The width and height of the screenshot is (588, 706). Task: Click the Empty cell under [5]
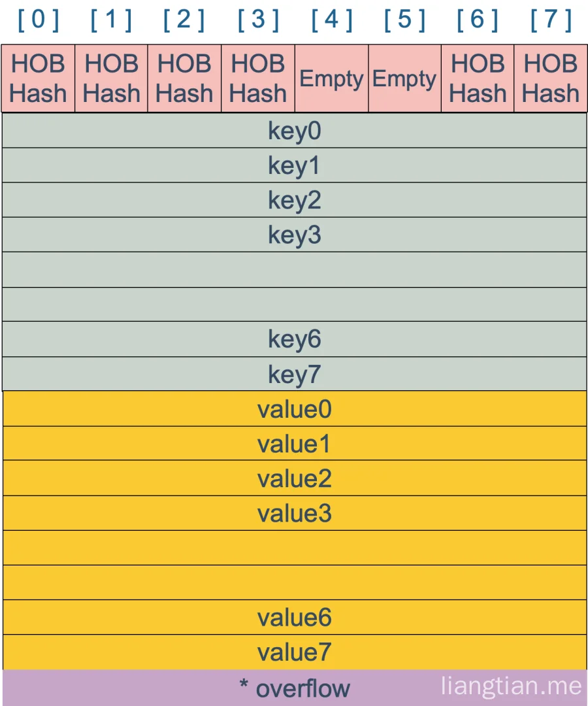pyautogui.click(x=405, y=78)
